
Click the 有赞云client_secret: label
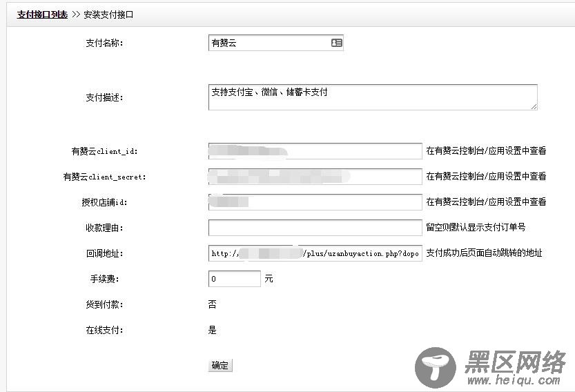coord(104,177)
